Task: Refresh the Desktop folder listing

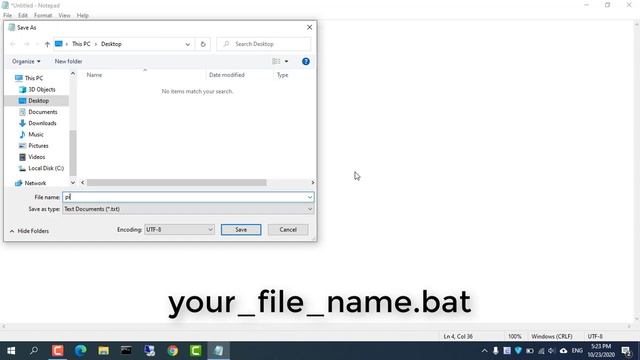Action: click(x=203, y=44)
